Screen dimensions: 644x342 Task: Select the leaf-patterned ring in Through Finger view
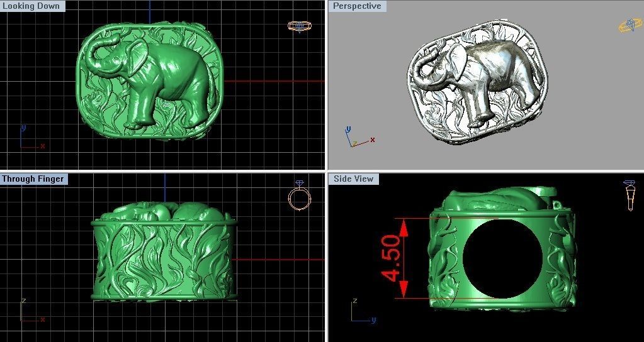pyautogui.click(x=164, y=251)
